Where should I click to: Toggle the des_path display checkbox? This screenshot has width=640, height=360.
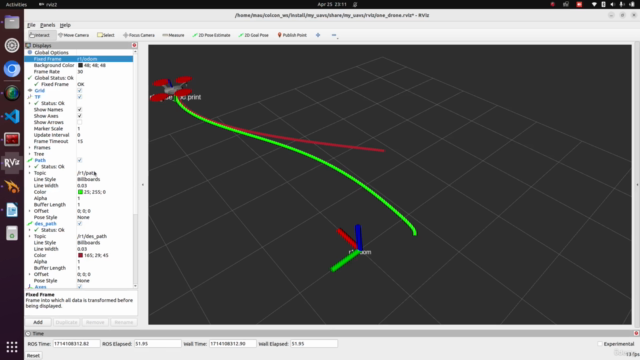point(80,224)
